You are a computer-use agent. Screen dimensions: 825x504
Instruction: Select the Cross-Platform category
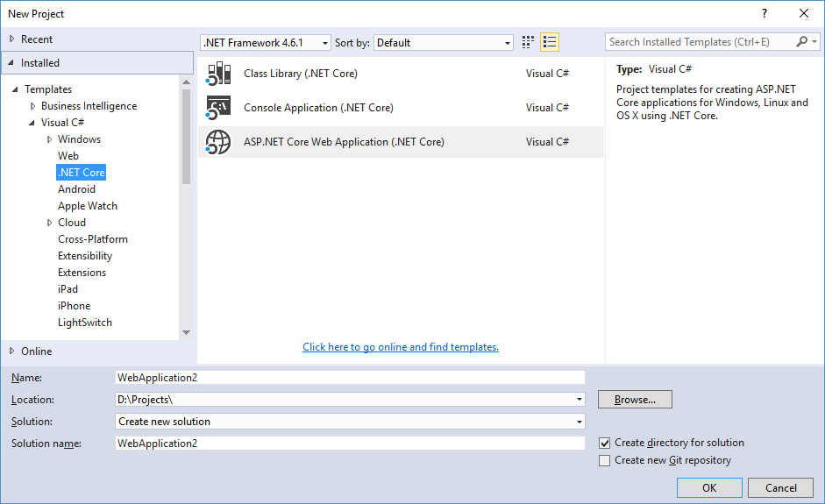click(x=93, y=239)
